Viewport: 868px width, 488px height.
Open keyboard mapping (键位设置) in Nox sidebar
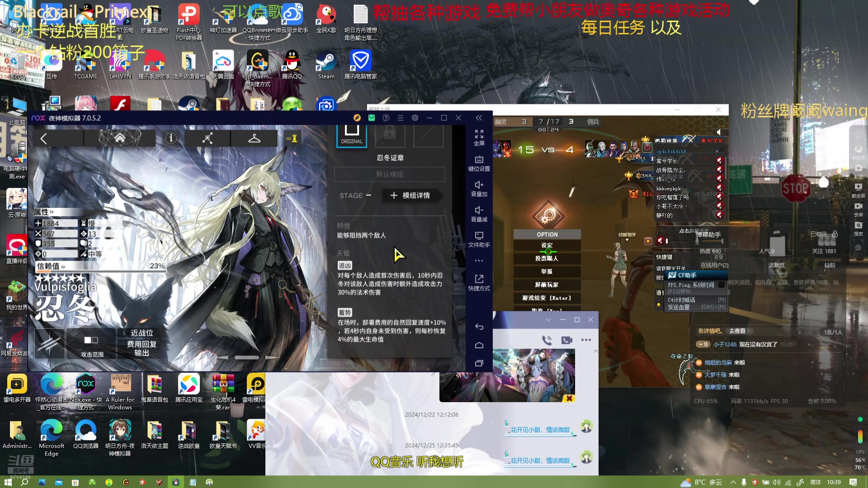(x=479, y=163)
